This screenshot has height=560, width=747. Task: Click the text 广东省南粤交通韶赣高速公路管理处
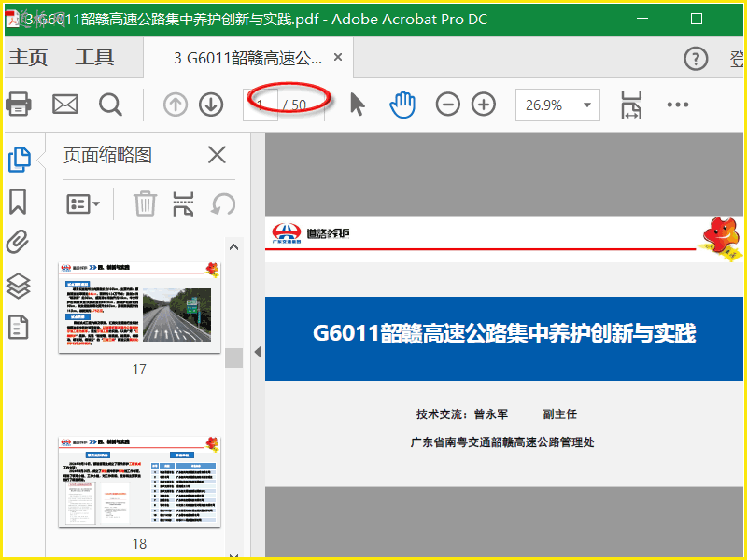coord(502,441)
